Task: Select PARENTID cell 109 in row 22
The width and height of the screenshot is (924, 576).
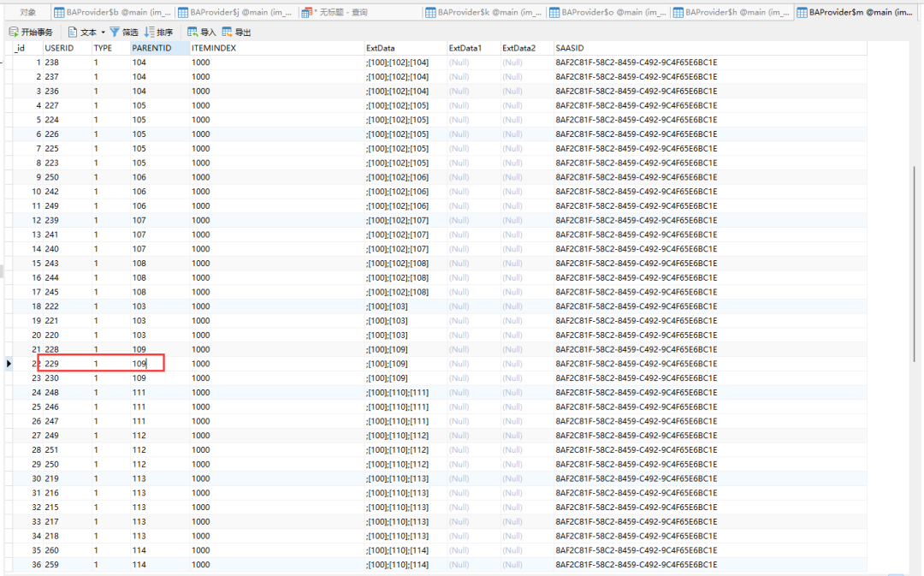Action: [x=160, y=364]
